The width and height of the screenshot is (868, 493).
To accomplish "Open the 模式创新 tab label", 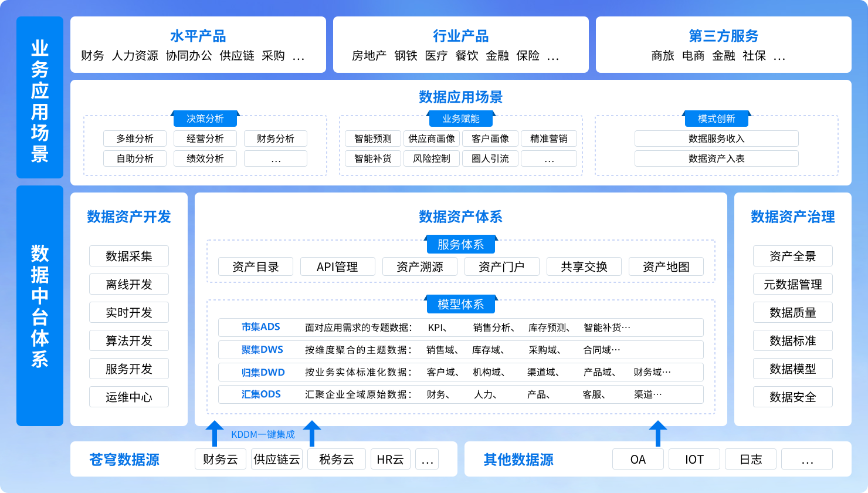I will pos(716,119).
